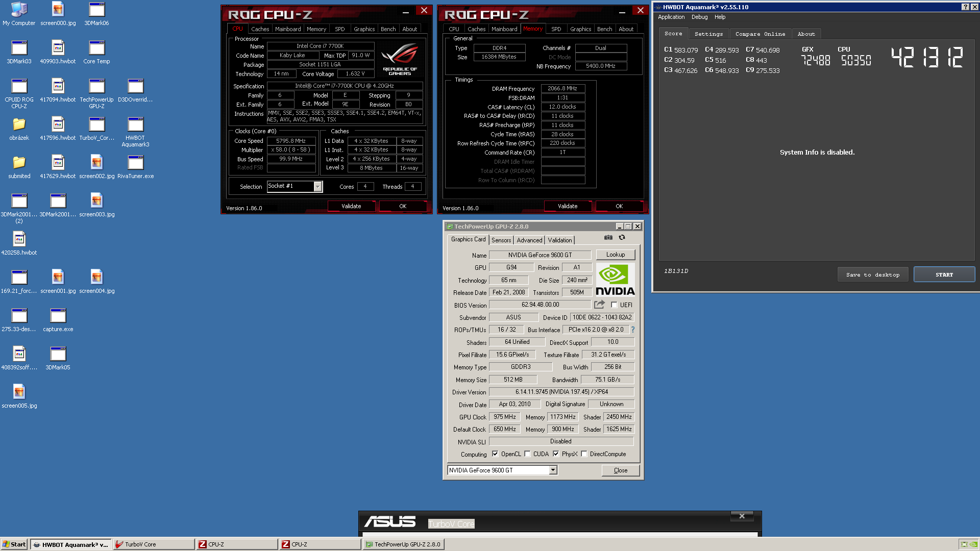Click the BIOS Version share/export icon
This screenshot has width=980, height=551.
[599, 305]
